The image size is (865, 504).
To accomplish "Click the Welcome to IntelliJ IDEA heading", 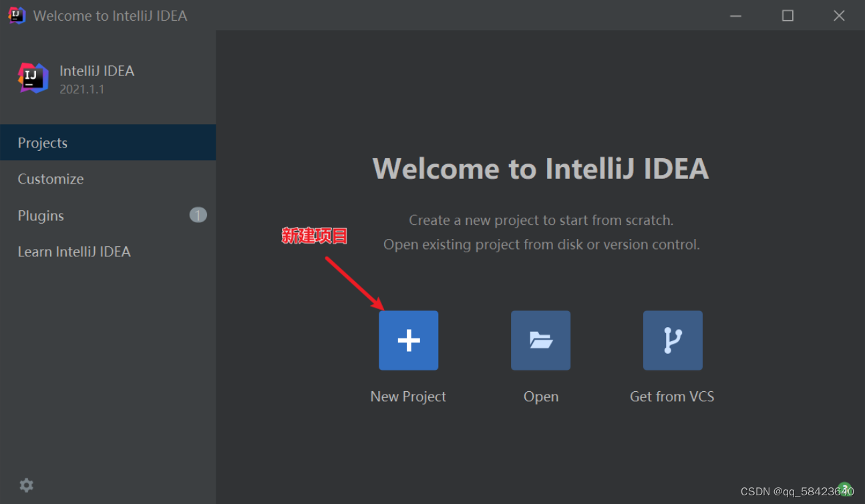I will tap(540, 168).
